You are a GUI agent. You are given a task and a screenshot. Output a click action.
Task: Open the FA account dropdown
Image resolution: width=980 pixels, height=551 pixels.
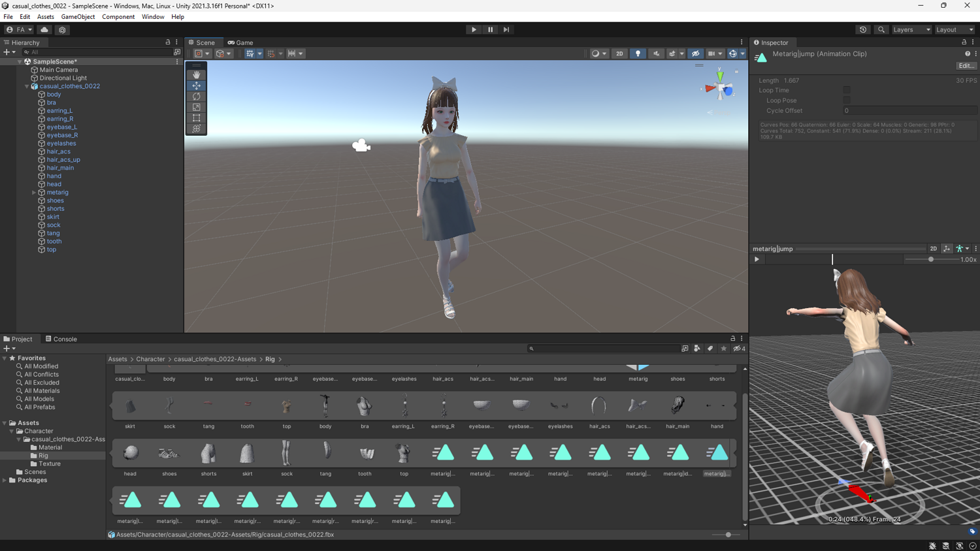[x=19, y=29]
